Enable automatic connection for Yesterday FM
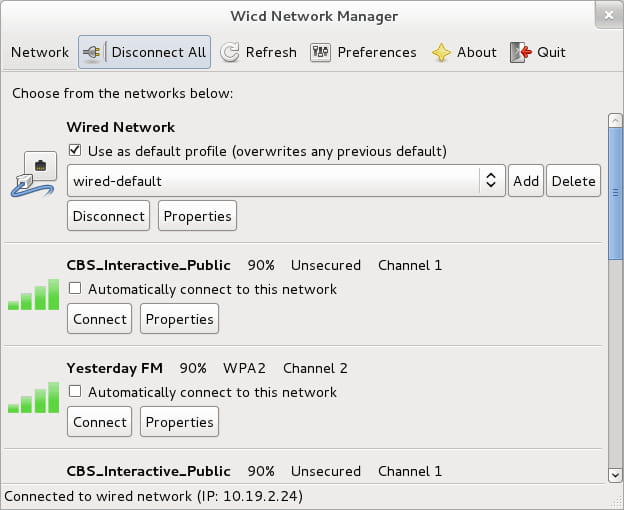Viewport: 624px width, 510px height. (75, 392)
